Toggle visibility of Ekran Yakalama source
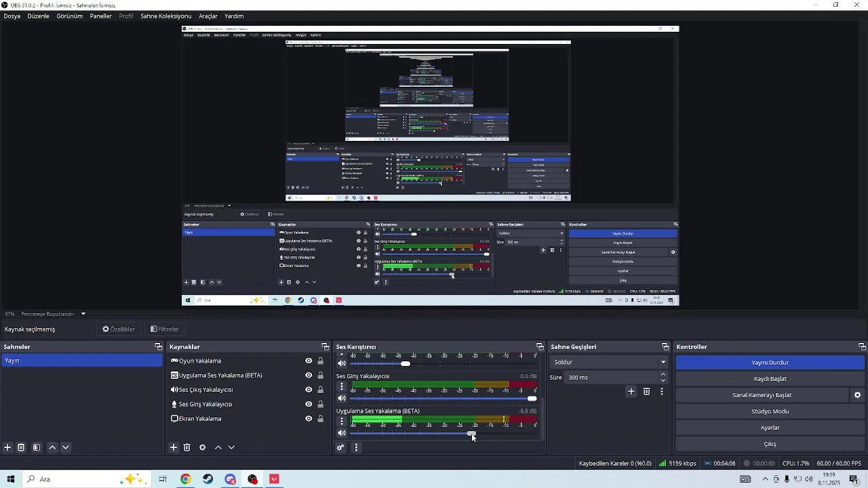The height and width of the screenshot is (488, 868). pos(309,419)
